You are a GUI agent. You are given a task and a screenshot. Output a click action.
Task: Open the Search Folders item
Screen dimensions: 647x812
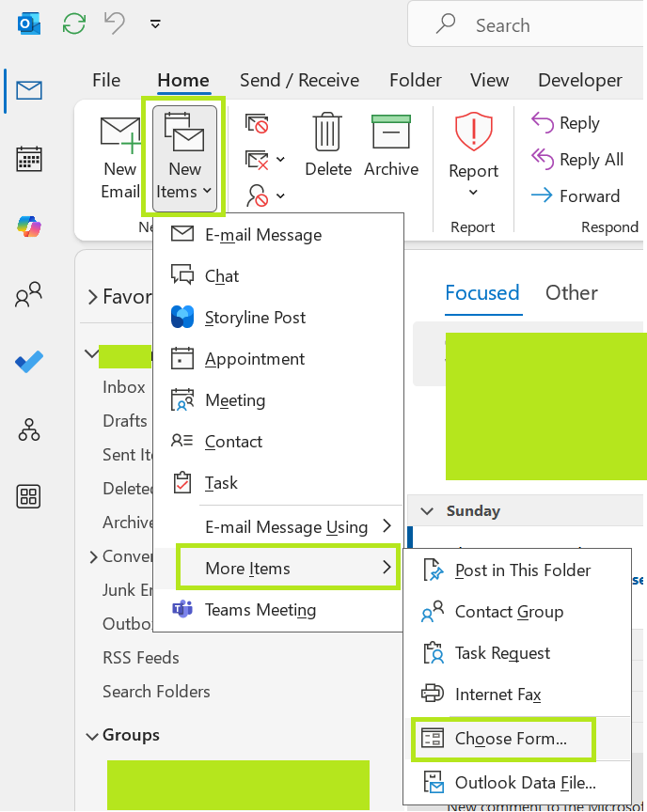156,692
